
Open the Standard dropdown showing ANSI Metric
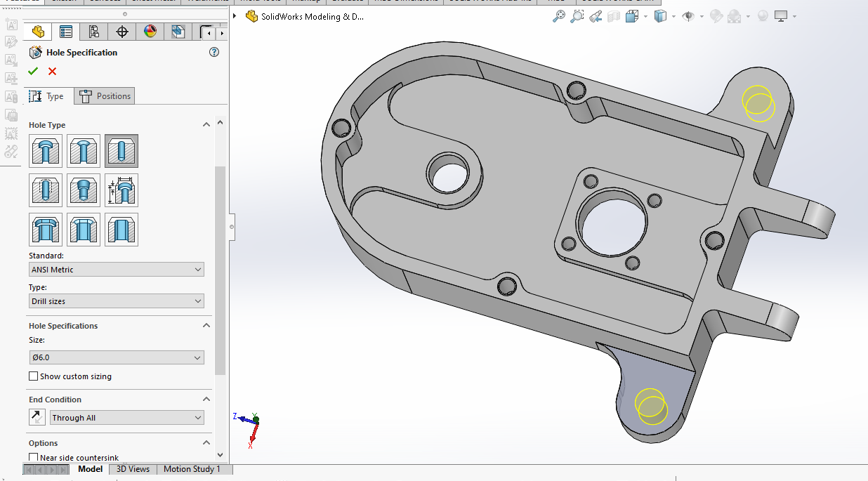(117, 270)
